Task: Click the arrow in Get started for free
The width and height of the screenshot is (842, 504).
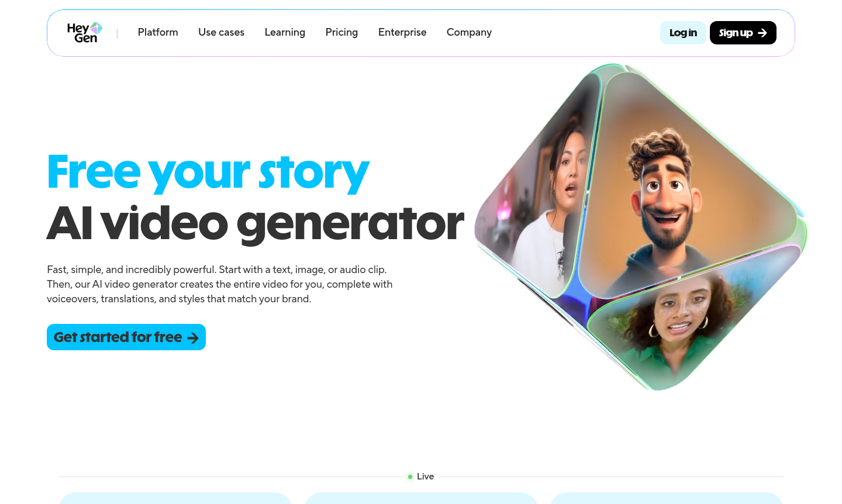Action: click(x=193, y=338)
